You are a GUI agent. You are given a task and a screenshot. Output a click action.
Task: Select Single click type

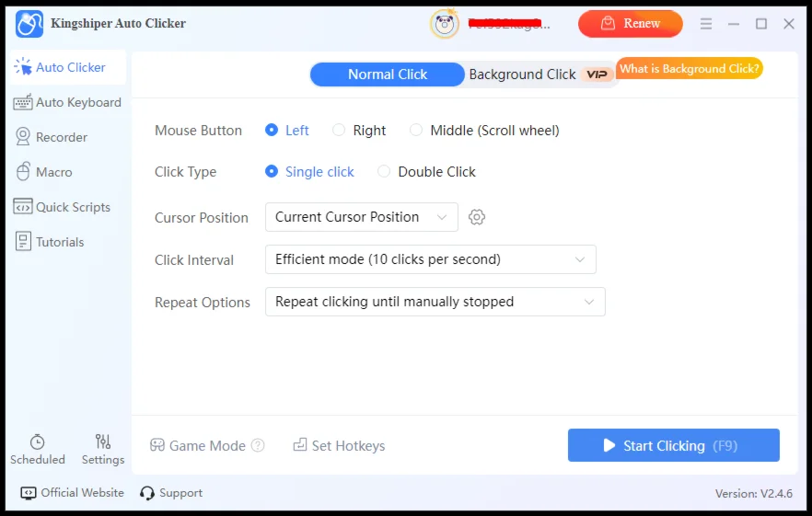pyautogui.click(x=309, y=171)
